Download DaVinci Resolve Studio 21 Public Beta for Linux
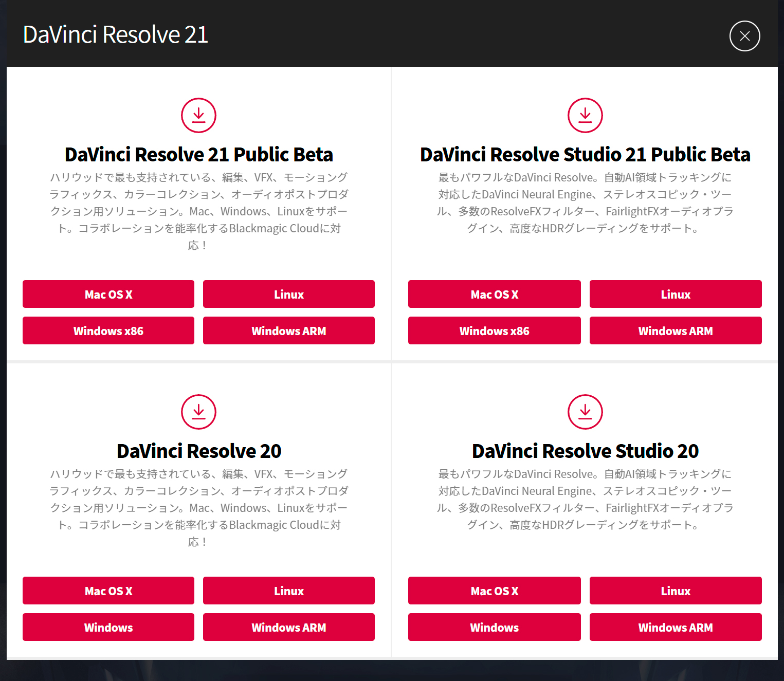This screenshot has height=681, width=784. pos(676,294)
